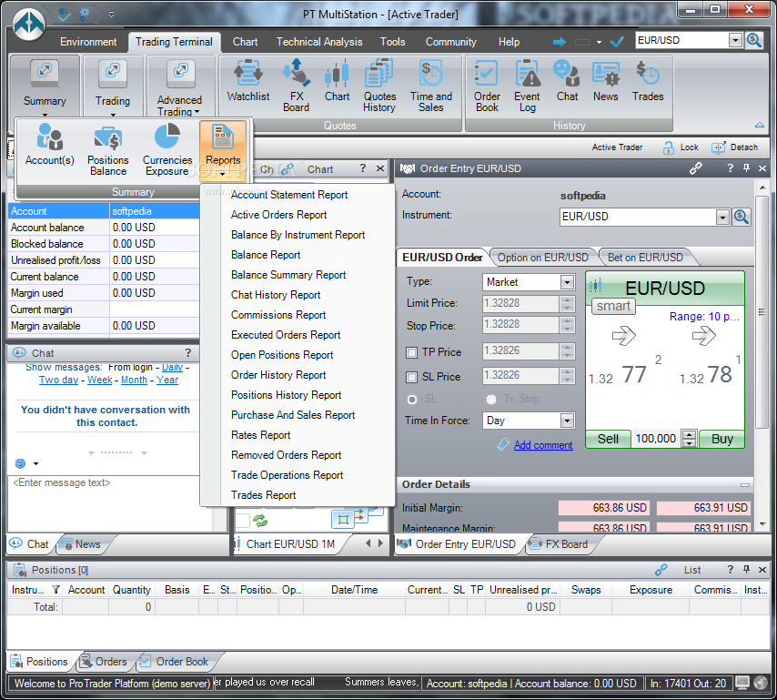Select the SL radio button
The width and height of the screenshot is (777, 700).
tap(412, 399)
